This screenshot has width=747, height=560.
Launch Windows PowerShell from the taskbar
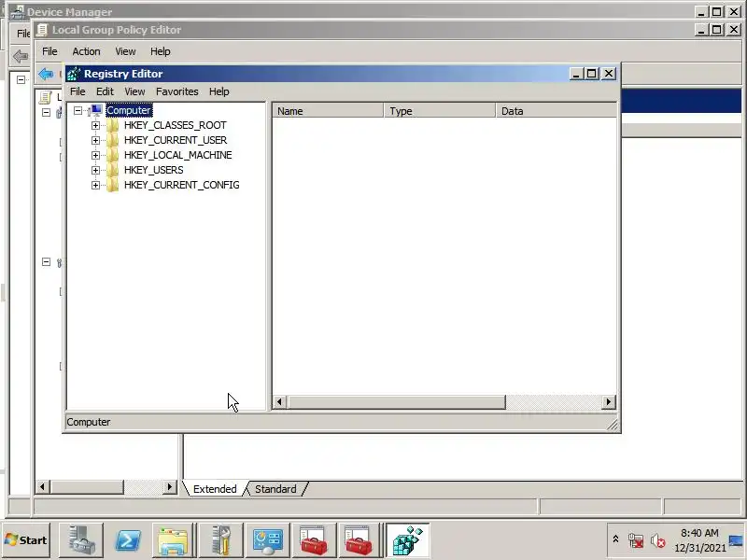[127, 540]
